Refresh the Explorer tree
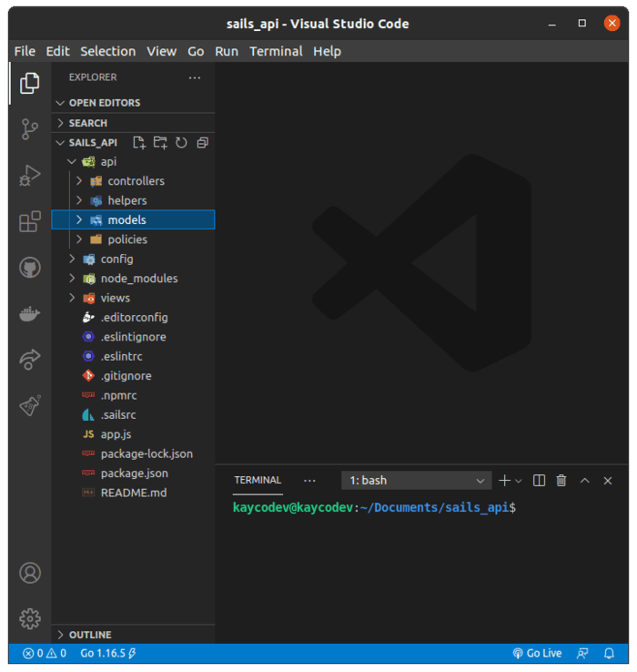637x672 pixels. (x=181, y=143)
